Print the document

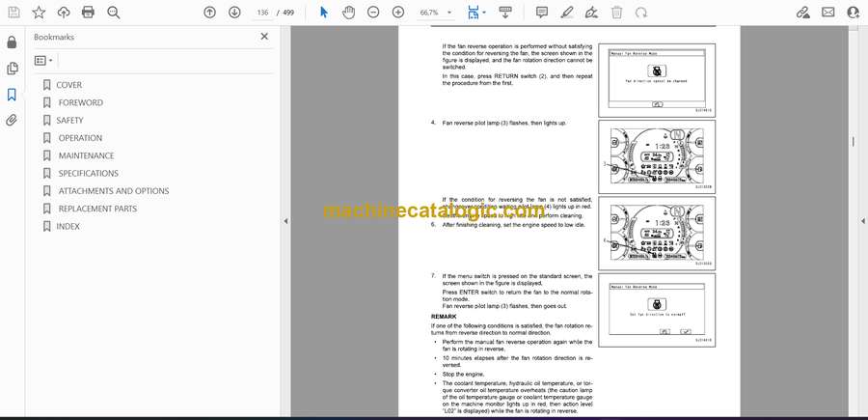tap(88, 13)
